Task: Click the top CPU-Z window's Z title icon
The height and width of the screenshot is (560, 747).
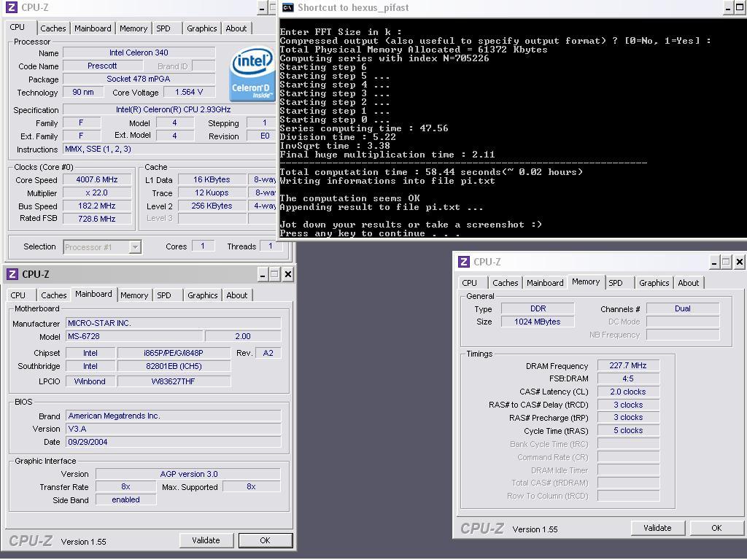Action: (x=11, y=7)
